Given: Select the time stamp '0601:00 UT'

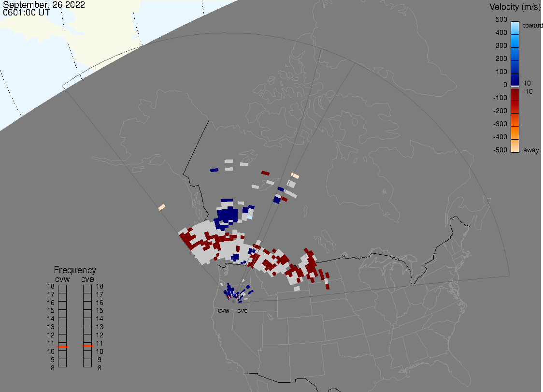Looking at the screenshot, I should tap(27, 13).
